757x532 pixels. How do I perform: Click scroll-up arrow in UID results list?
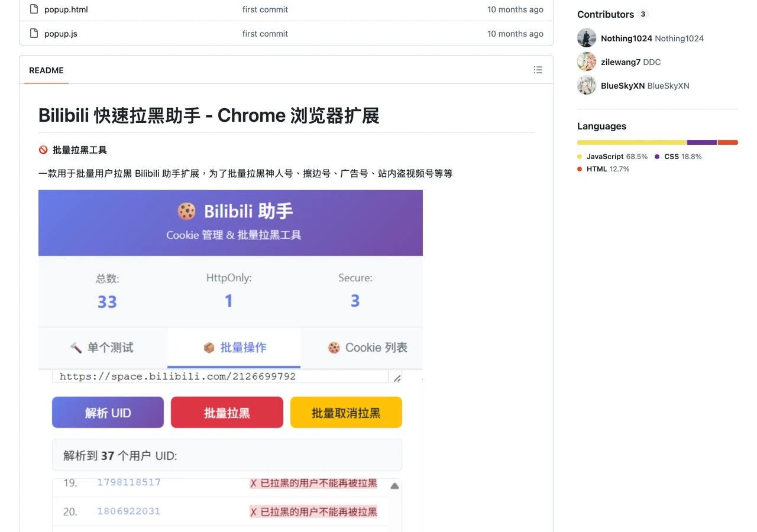[394, 486]
